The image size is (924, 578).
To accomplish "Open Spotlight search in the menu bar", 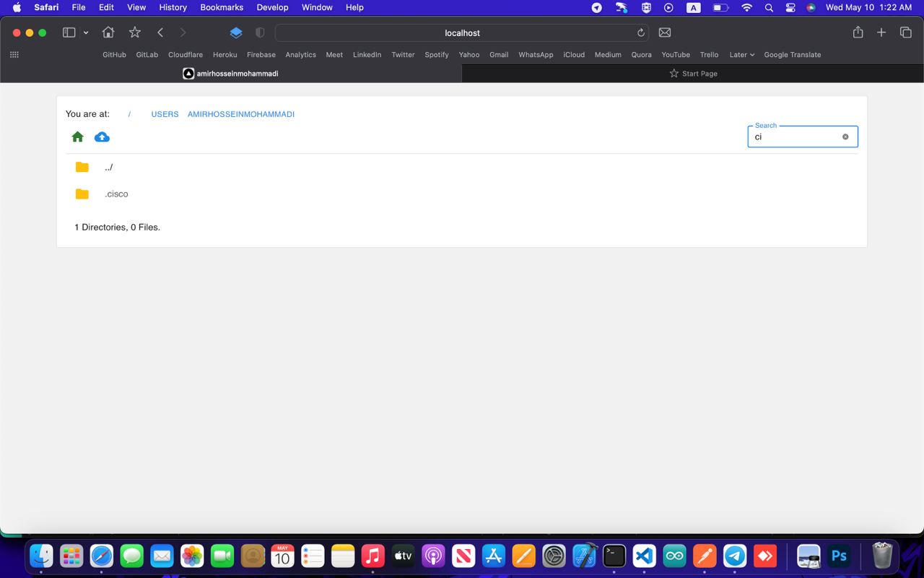I will click(x=769, y=7).
